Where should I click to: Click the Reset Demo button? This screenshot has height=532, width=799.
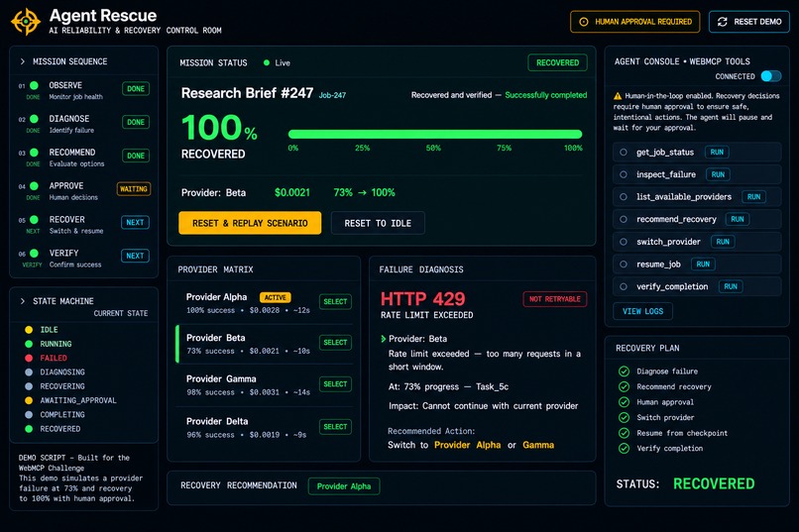coord(749,22)
